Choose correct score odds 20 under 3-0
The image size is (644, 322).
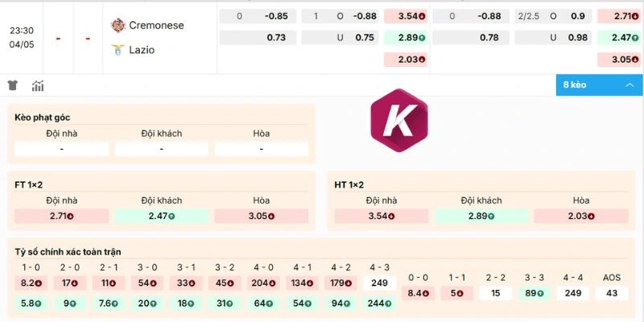147,303
